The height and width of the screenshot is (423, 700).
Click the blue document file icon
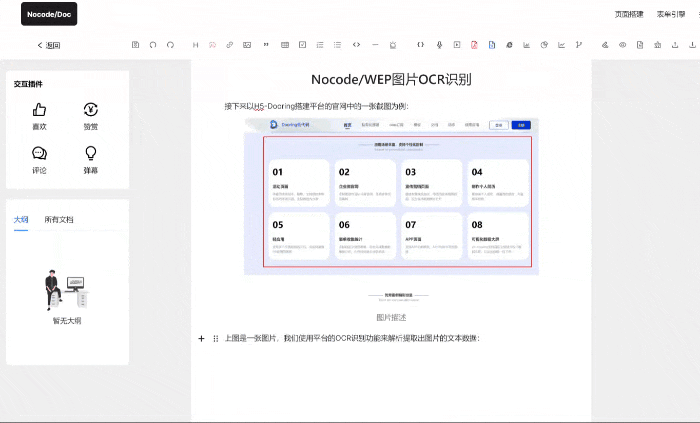492,45
